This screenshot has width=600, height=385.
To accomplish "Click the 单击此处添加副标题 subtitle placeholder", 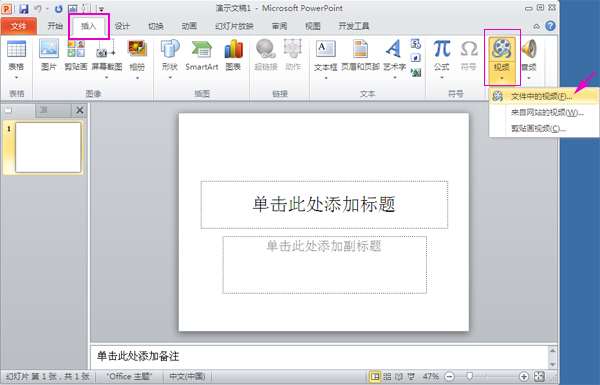I will click(324, 265).
